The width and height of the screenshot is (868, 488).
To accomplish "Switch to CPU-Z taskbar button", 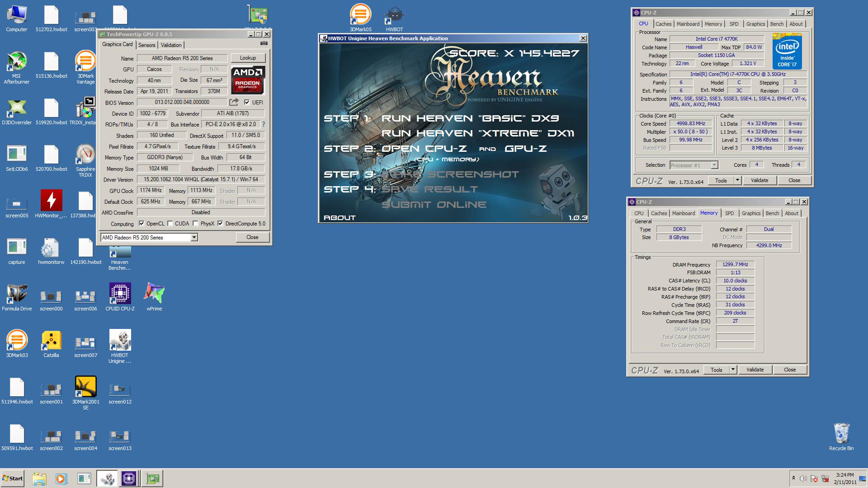I will (128, 479).
